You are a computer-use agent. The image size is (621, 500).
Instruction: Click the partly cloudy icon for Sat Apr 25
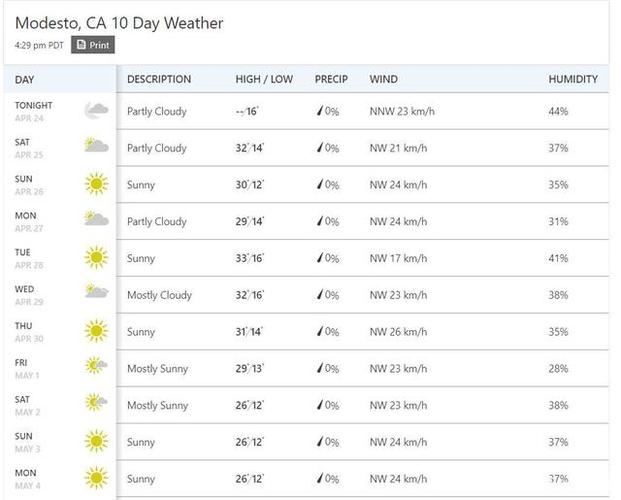click(96, 145)
